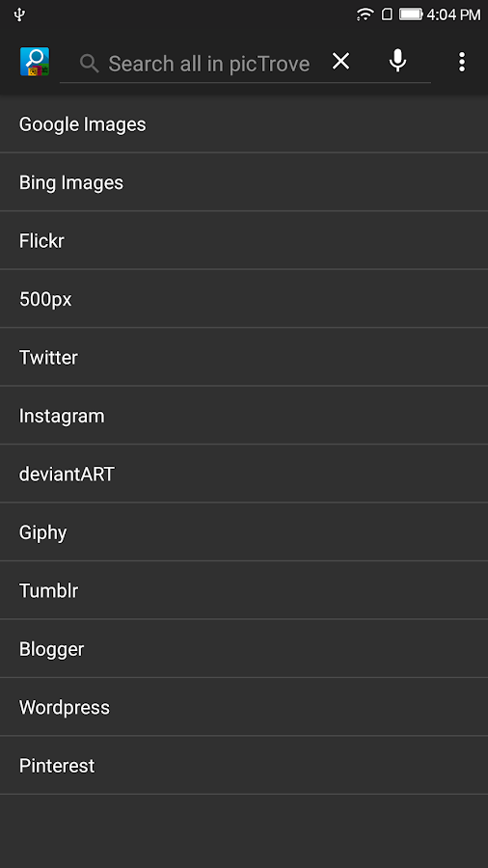
Task: Start voice search with microphone icon
Action: (397, 61)
